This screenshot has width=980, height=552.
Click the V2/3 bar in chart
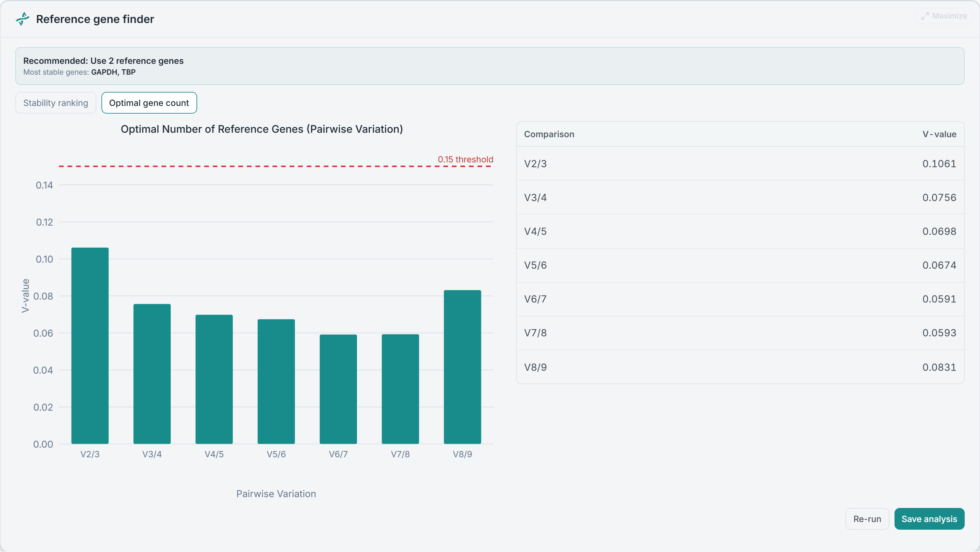(90, 346)
